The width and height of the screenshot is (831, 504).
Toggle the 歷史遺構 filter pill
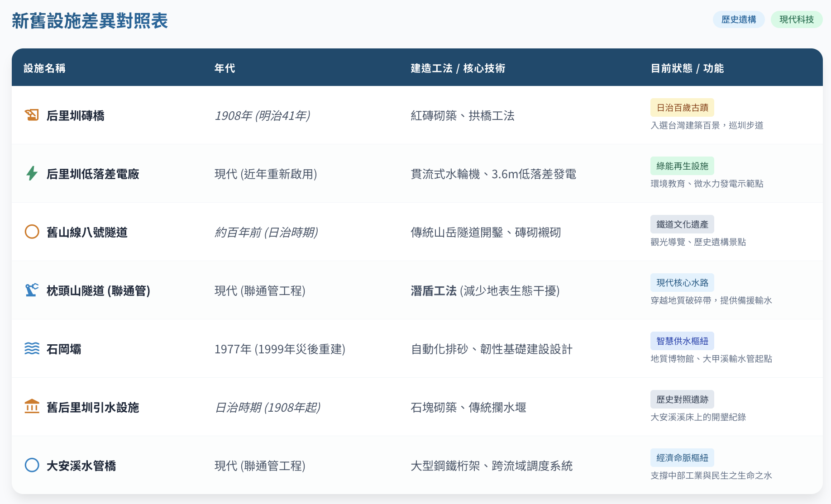point(738,19)
